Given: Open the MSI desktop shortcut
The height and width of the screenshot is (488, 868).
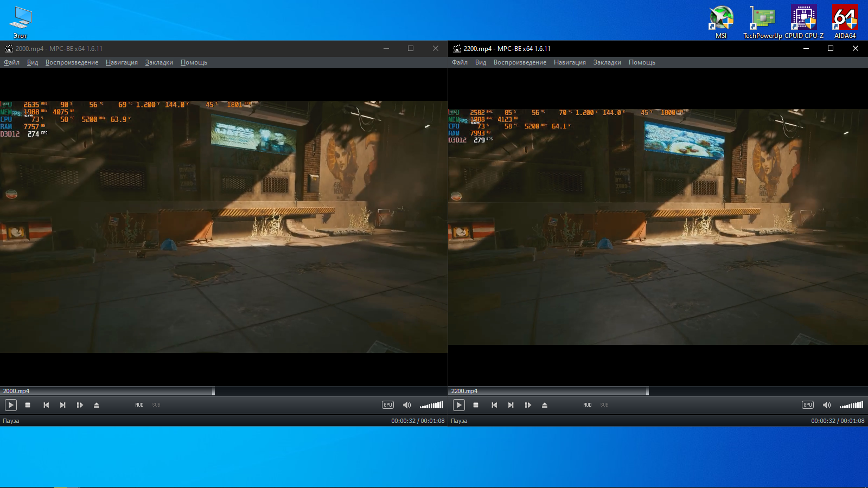Looking at the screenshot, I should pos(721,22).
